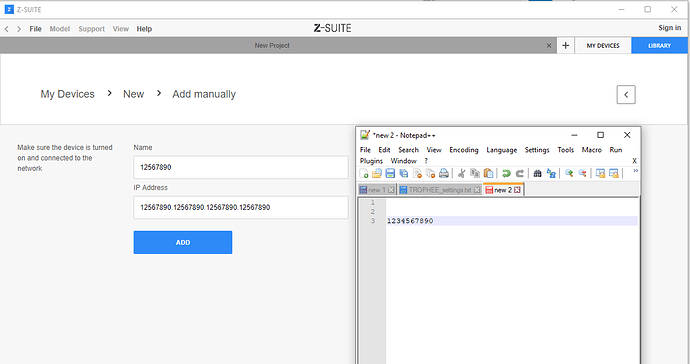Image resolution: width=690 pixels, height=364 pixels.
Task: Open Notepad++ Window menu
Action: pos(404,161)
